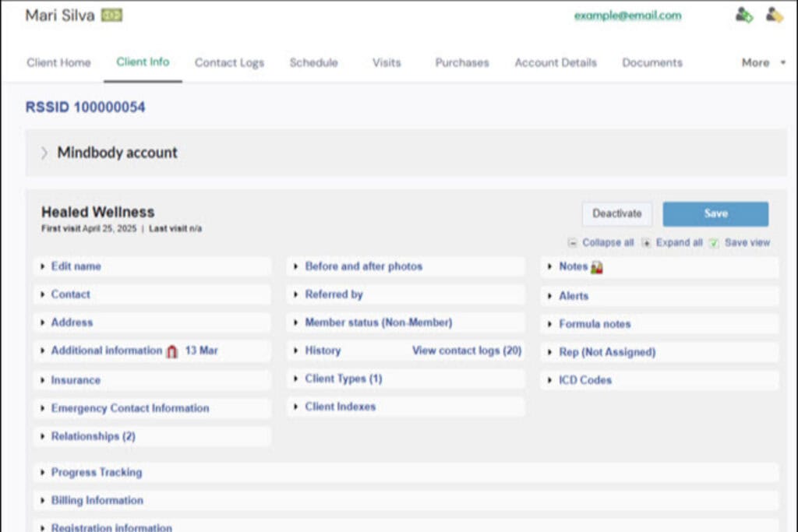
Task: Expand the ICD Codes section
Action: (x=584, y=380)
